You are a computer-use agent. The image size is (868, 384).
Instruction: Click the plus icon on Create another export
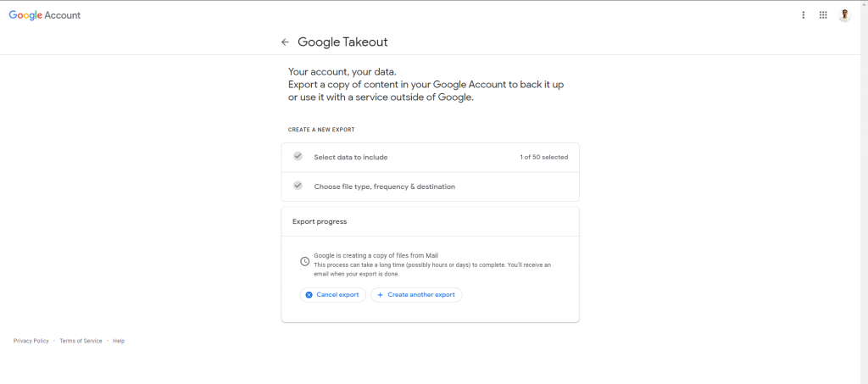380,295
